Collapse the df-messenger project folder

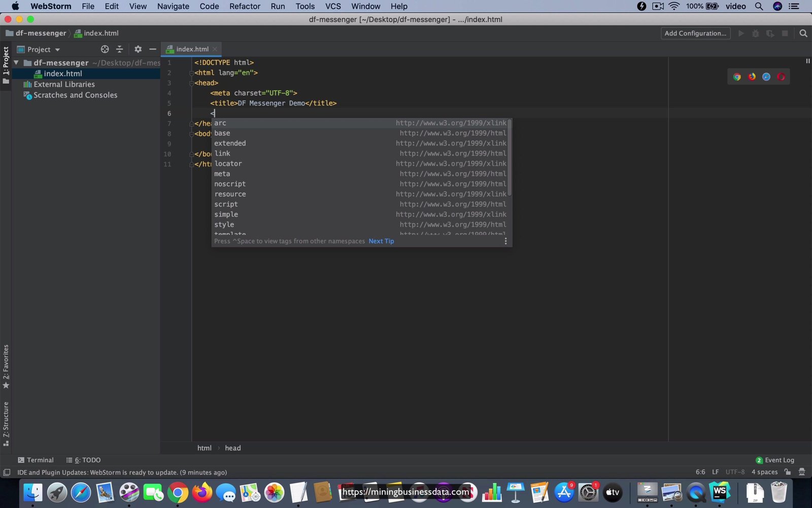point(16,62)
